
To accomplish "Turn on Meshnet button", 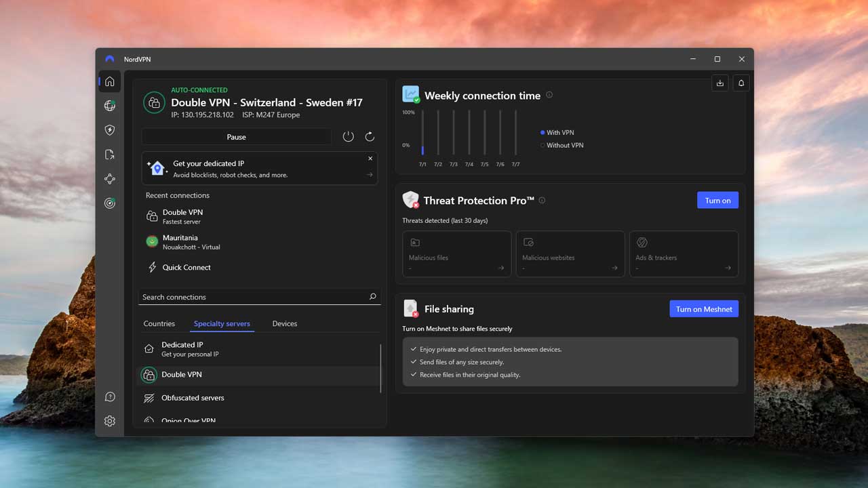I will (704, 309).
